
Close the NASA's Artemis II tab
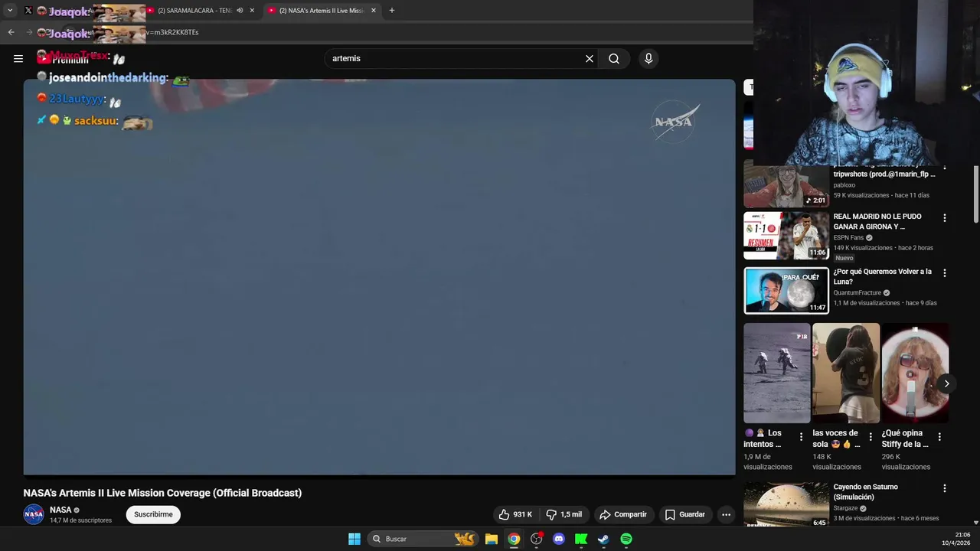374,11
